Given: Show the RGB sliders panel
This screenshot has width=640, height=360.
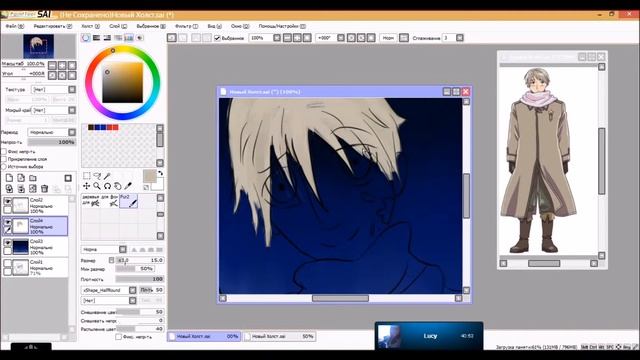Looking at the screenshot, I should pos(96,38).
